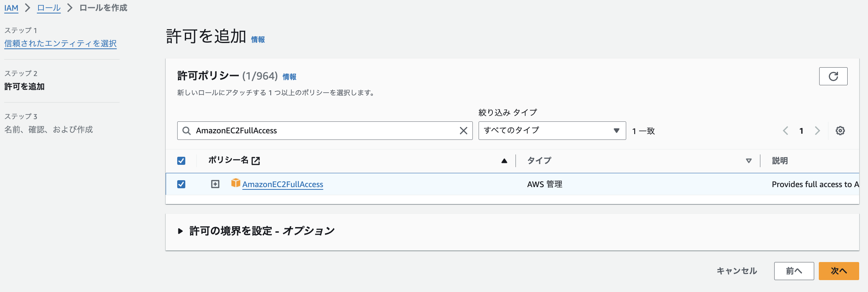This screenshot has height=292, width=868.
Task: Navigate to ロール in breadcrumb
Action: (49, 8)
